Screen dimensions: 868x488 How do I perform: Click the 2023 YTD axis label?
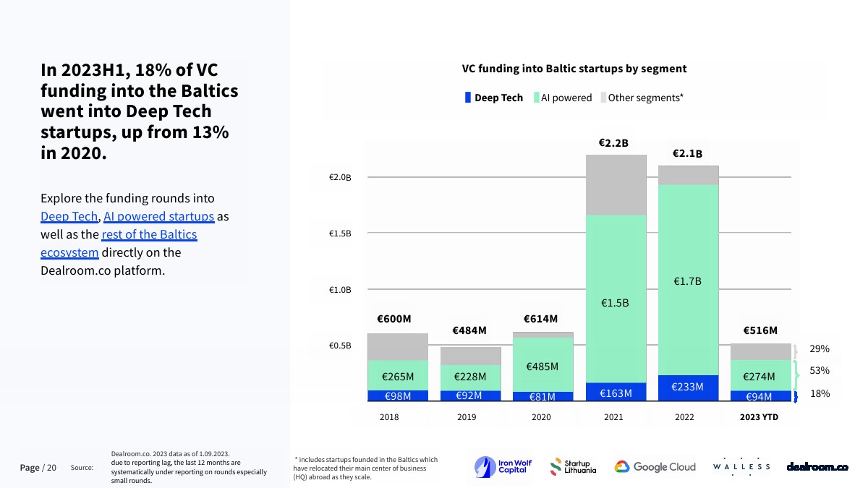click(759, 417)
